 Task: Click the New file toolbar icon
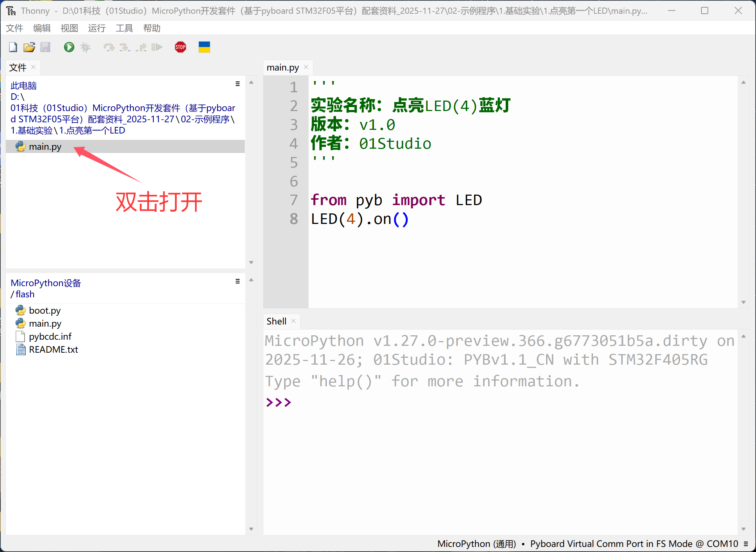tap(13, 47)
